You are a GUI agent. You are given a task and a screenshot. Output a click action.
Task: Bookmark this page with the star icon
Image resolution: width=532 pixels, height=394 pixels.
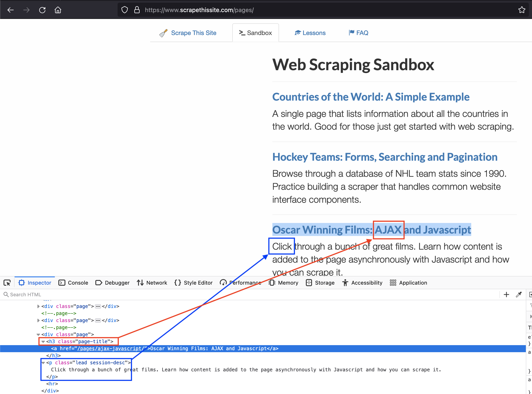522,10
